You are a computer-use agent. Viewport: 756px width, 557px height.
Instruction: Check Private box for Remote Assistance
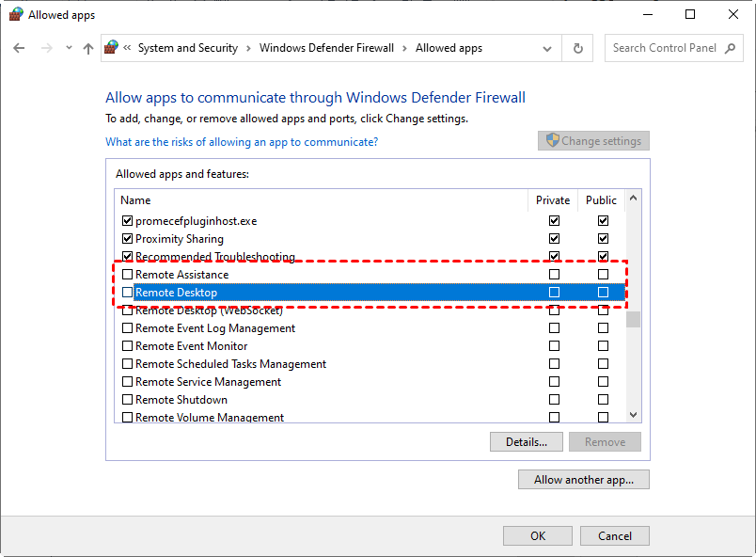(554, 275)
